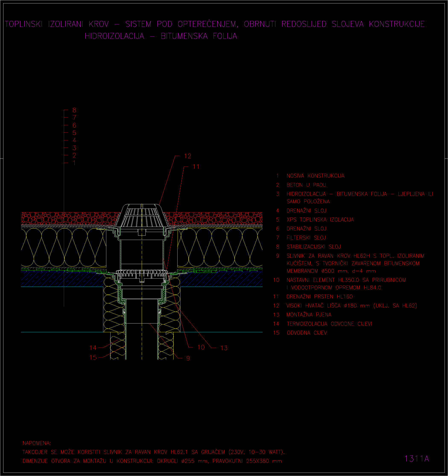This screenshot has width=448, height=476.
Task: Select layer number 8 on the vertical leader
Action: click(x=74, y=110)
